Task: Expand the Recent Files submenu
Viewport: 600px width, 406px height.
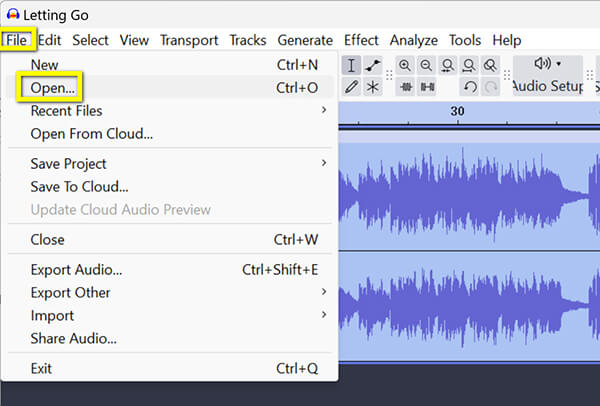Action: click(170, 111)
